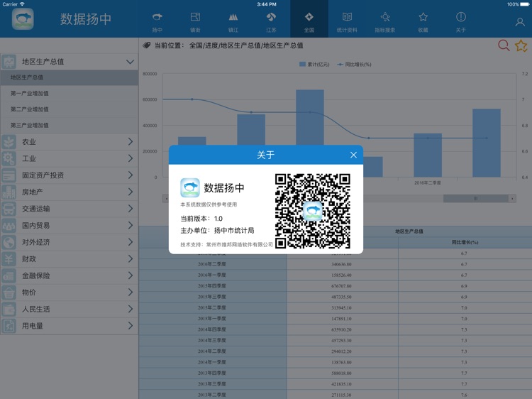Image resolution: width=532 pixels, height=399 pixels.
Task: Expand the 财政 chevron
Action: (131, 258)
